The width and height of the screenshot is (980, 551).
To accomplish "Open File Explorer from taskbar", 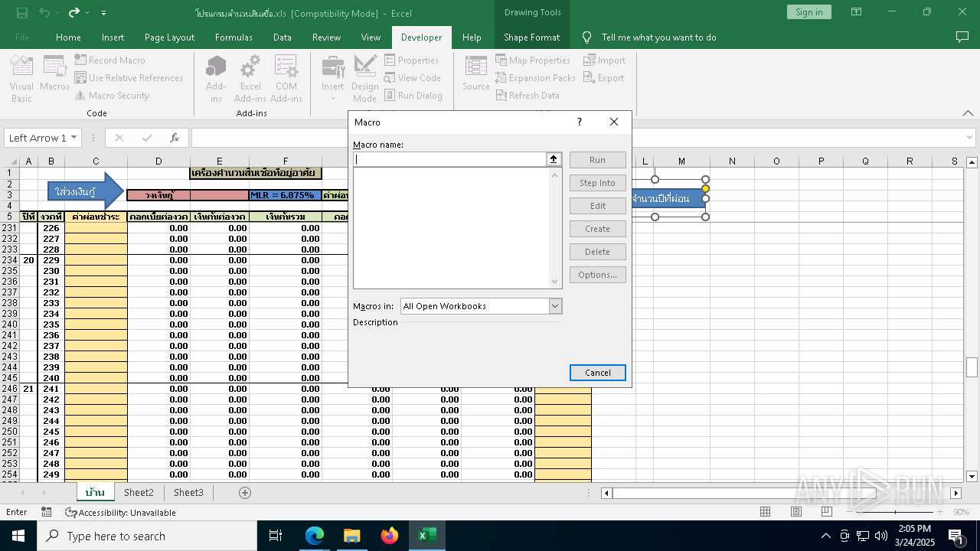I will pos(351,536).
